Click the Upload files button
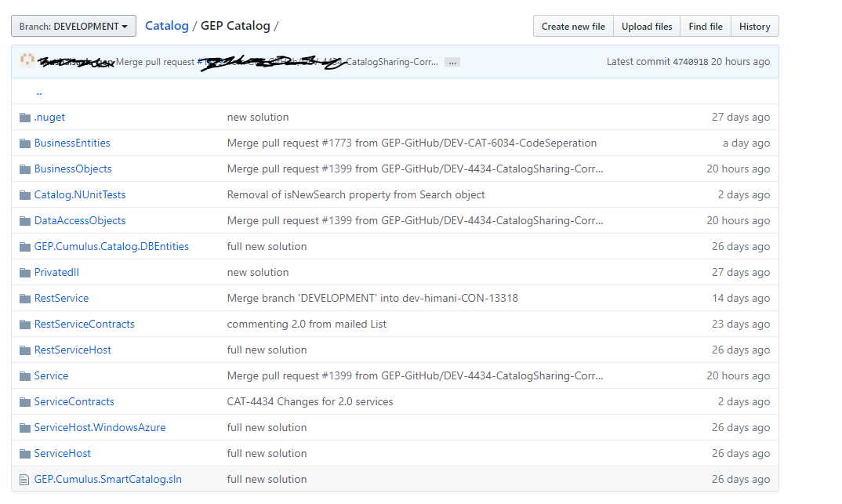Image resolution: width=842 pixels, height=504 pixels. coord(647,27)
